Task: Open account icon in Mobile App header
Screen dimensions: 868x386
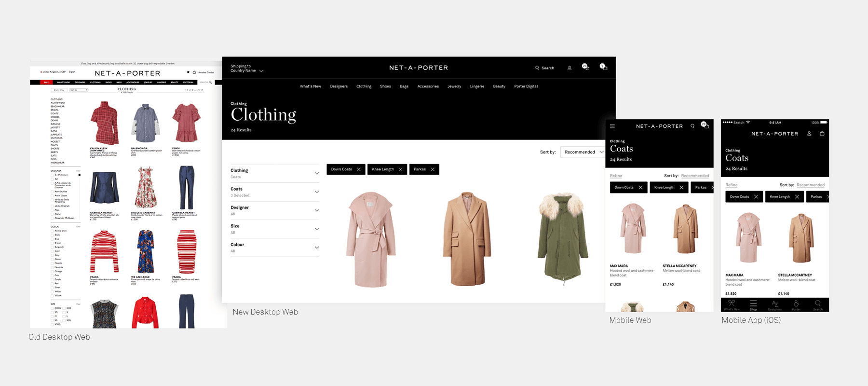Action: point(809,134)
